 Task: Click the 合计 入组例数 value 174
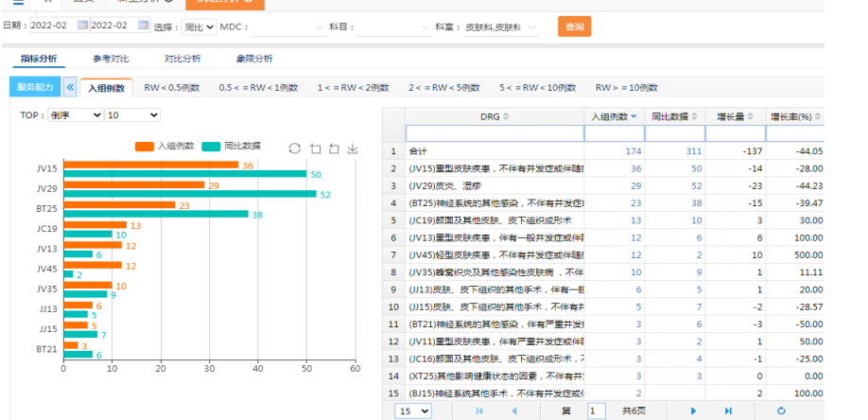coord(634,151)
